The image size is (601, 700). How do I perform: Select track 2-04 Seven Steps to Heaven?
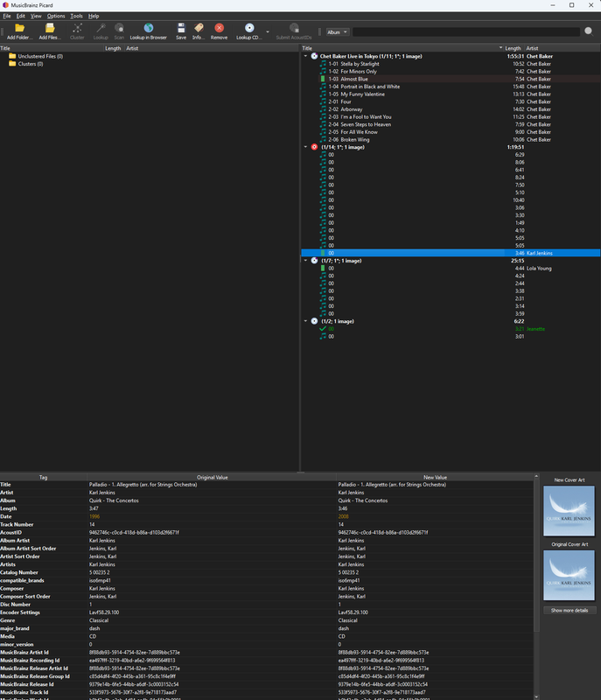tap(451, 124)
